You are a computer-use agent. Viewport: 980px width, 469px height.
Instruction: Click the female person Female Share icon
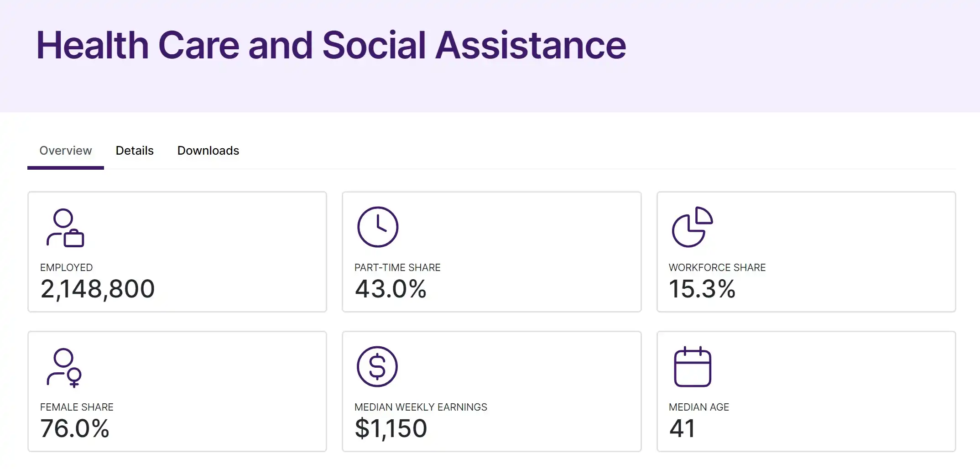coord(64,368)
